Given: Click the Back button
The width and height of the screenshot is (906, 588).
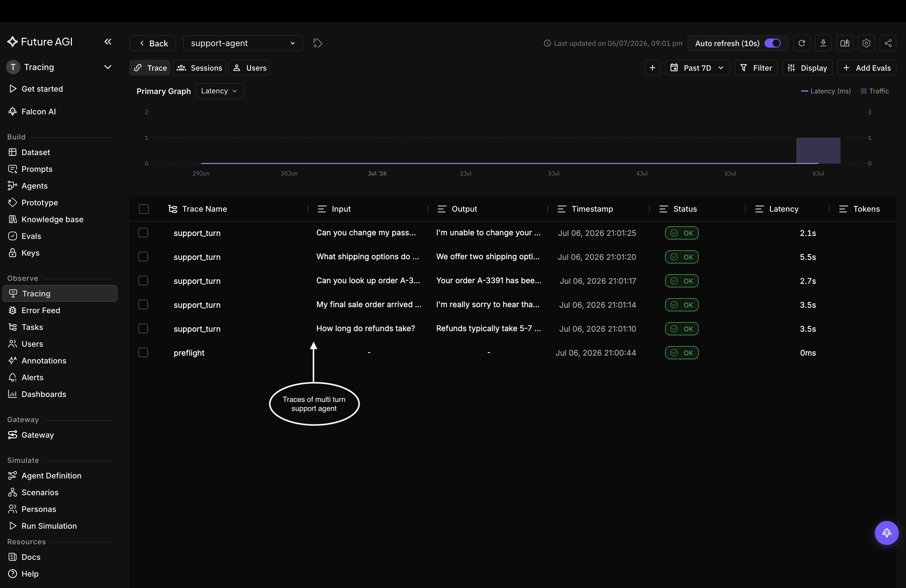Looking at the screenshot, I should pyautogui.click(x=153, y=43).
